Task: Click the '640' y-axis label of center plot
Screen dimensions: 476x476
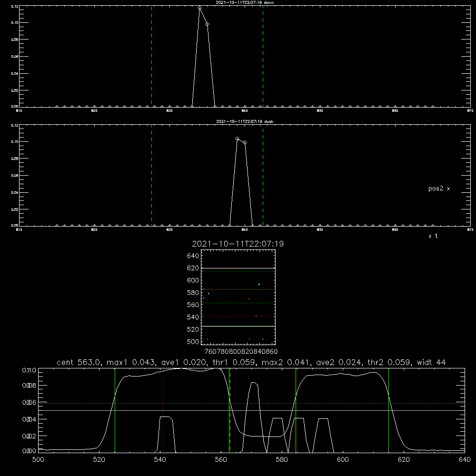Action: (x=193, y=256)
